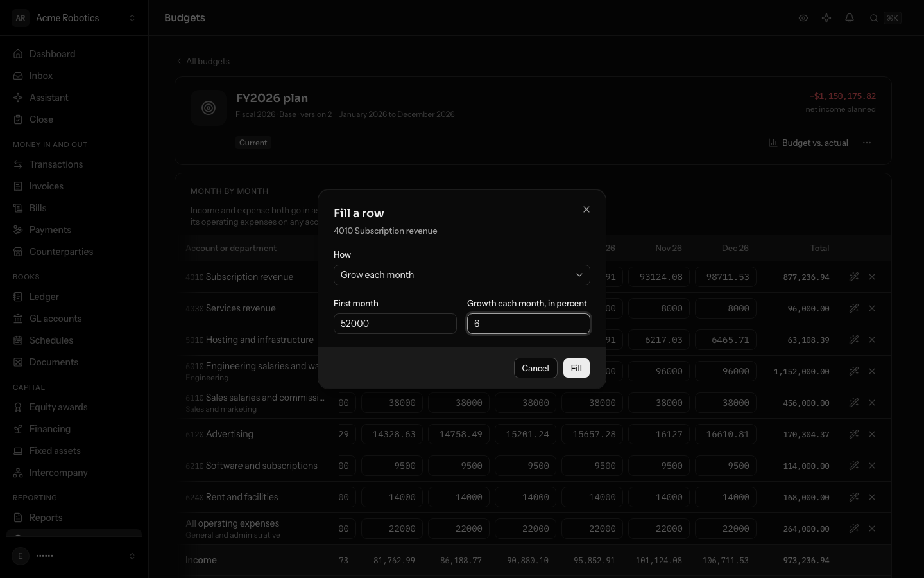Click the Nov 26 column header

tap(669, 248)
